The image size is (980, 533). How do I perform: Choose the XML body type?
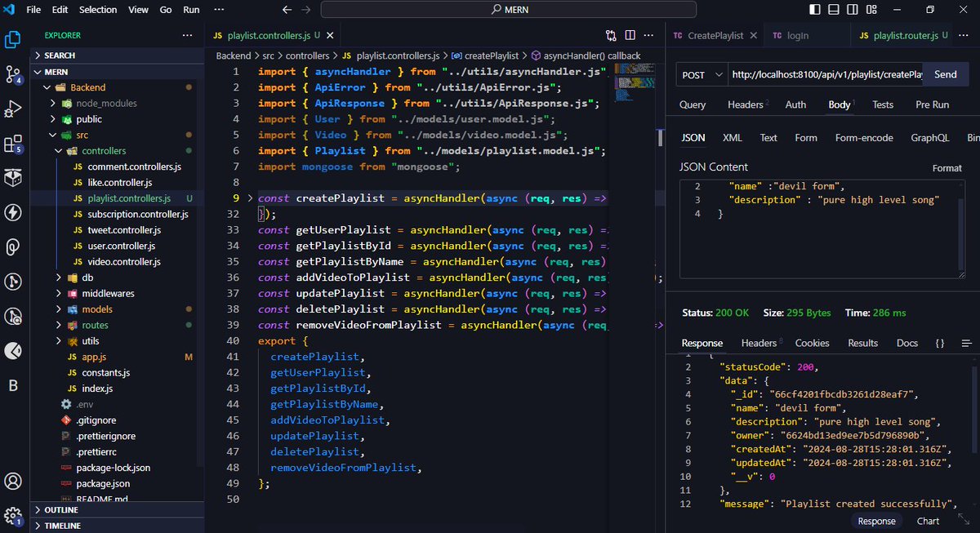(733, 138)
